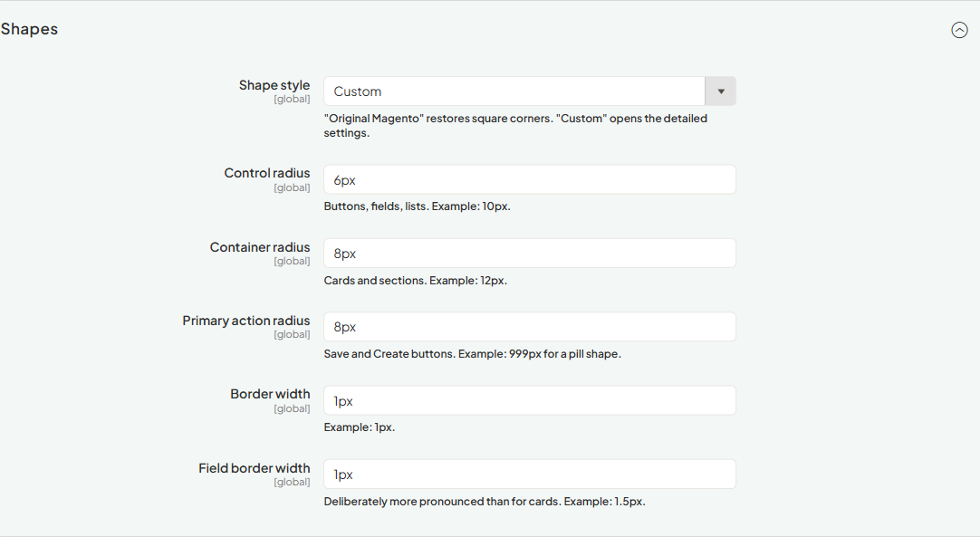Click the Primary action radius label
The height and width of the screenshot is (537, 980).
(x=246, y=321)
